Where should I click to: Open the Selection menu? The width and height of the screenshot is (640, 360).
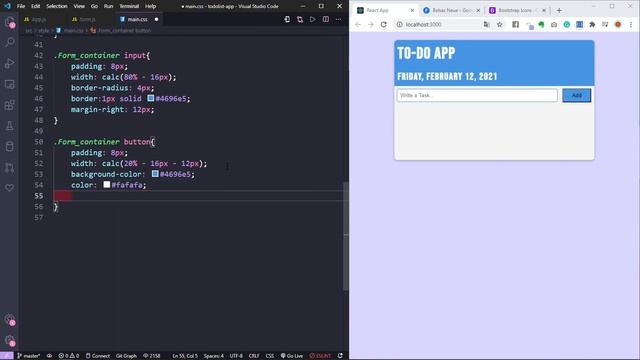(57, 6)
